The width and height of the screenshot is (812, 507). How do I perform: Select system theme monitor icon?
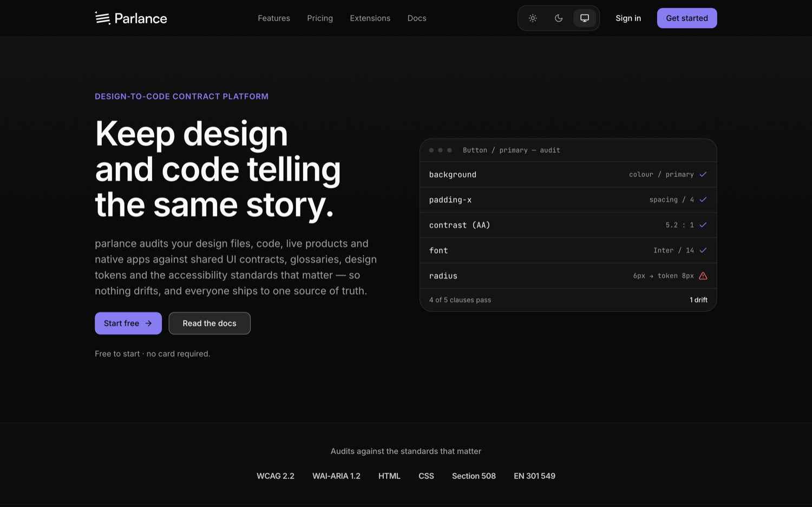585,18
